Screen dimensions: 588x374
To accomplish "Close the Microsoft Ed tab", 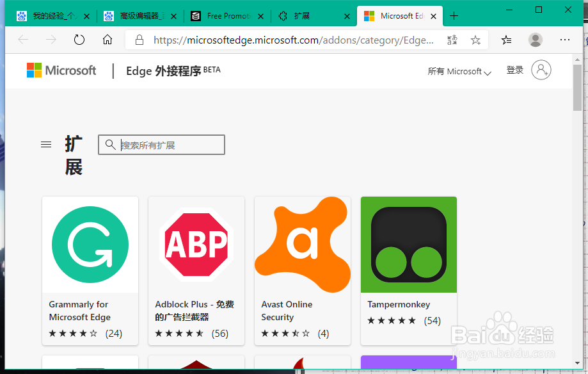I will click(434, 16).
